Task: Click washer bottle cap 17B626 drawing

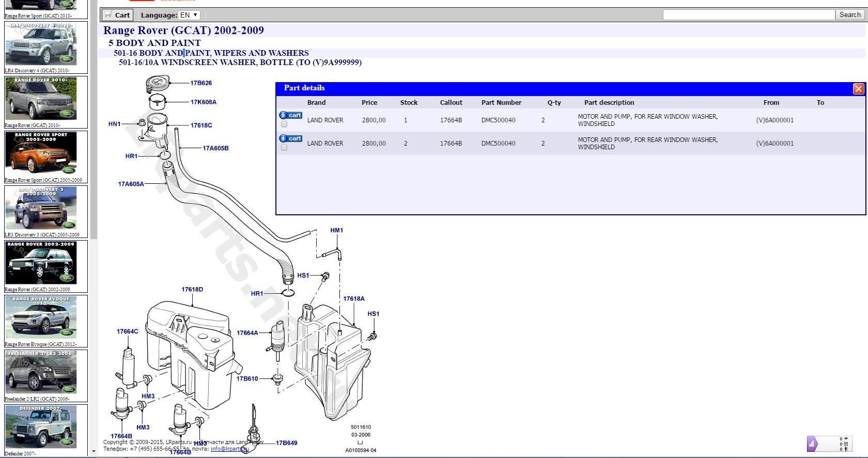Action: 157,83
